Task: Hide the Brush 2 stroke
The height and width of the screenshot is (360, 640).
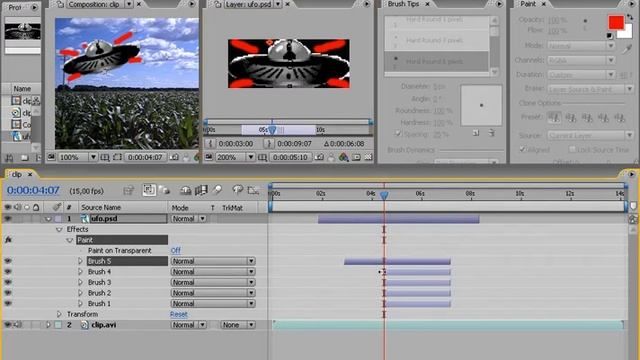Action: 8,293
